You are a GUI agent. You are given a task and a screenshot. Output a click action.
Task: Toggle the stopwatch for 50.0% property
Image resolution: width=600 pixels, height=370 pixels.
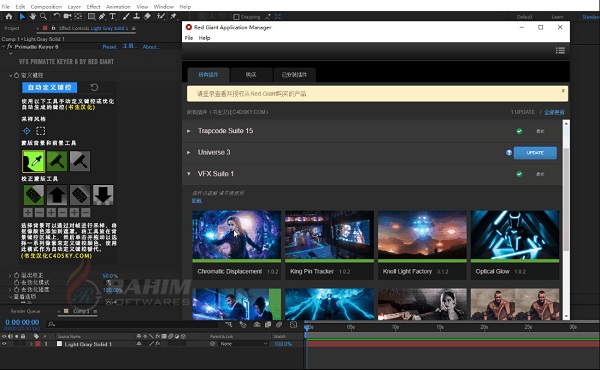click(x=16, y=275)
